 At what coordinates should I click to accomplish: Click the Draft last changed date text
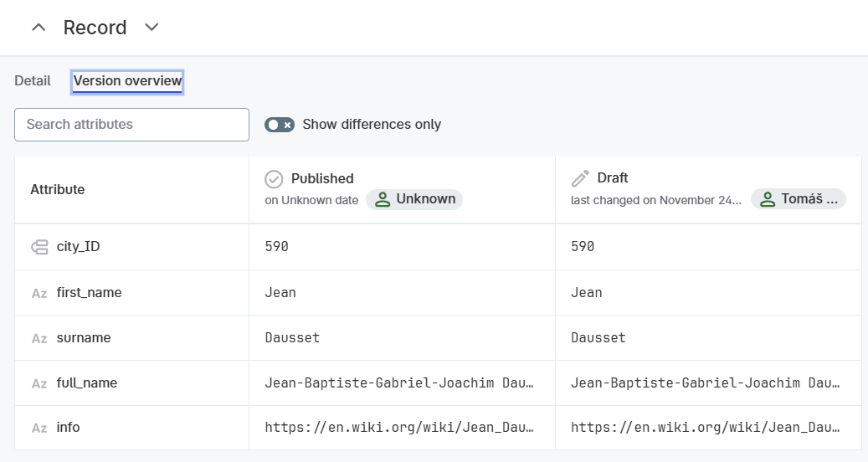pyautogui.click(x=656, y=201)
